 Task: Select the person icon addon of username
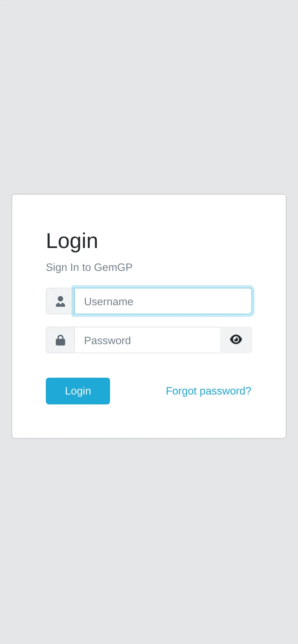pos(60,301)
